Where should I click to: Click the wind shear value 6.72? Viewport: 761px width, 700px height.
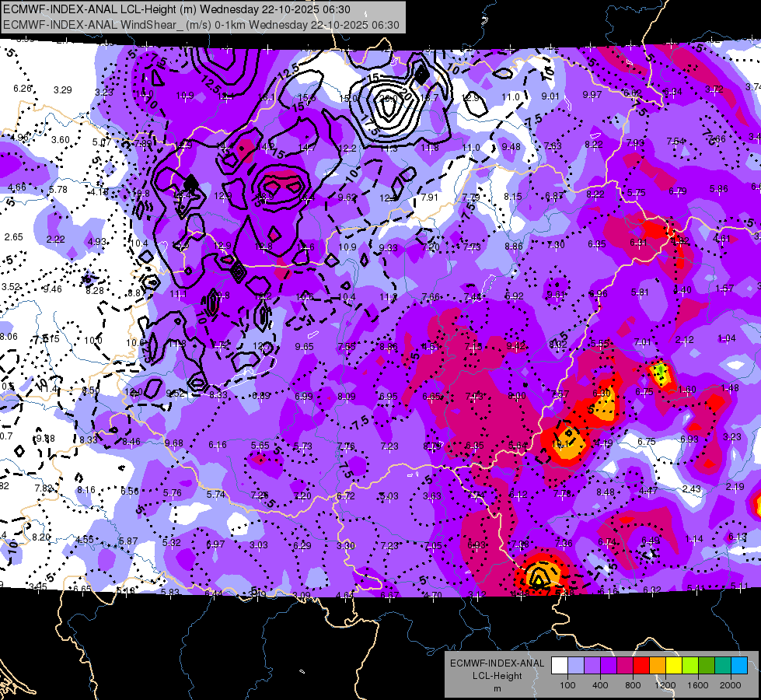[x=346, y=496]
